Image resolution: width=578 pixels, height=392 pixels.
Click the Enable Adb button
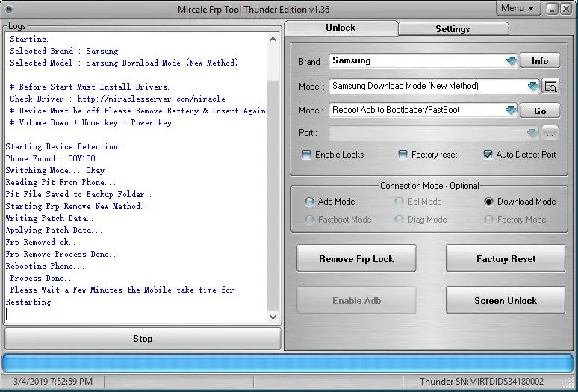tap(356, 301)
